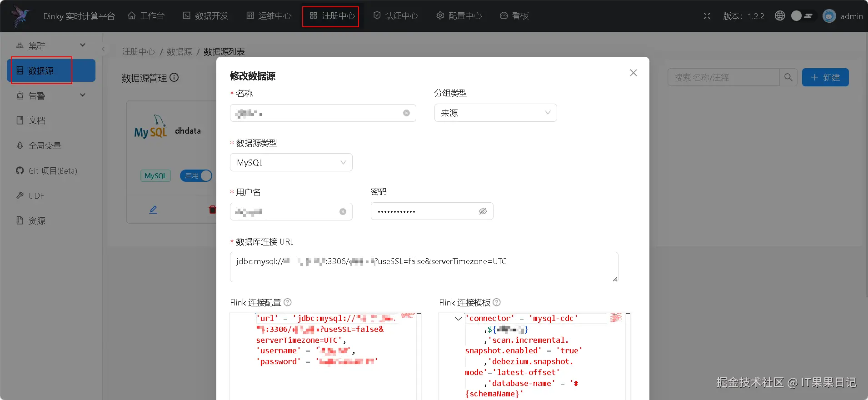Click the 数据源 breadcrumb link

(180, 52)
